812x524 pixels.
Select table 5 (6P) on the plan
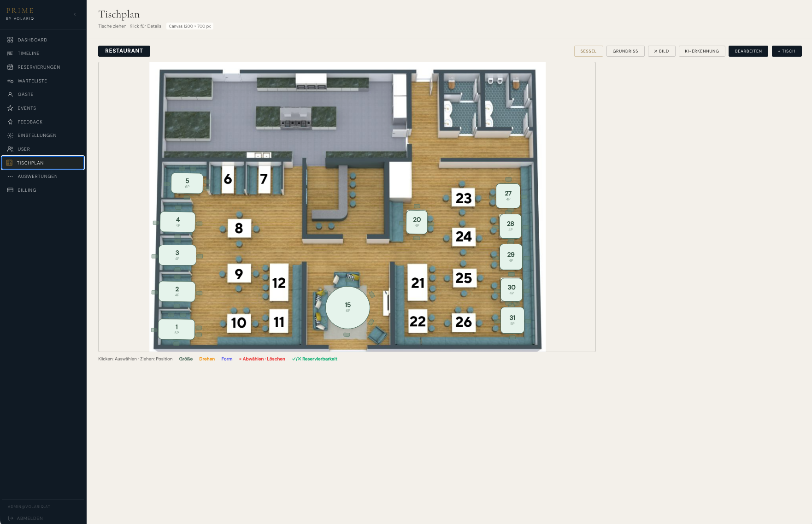tap(187, 183)
